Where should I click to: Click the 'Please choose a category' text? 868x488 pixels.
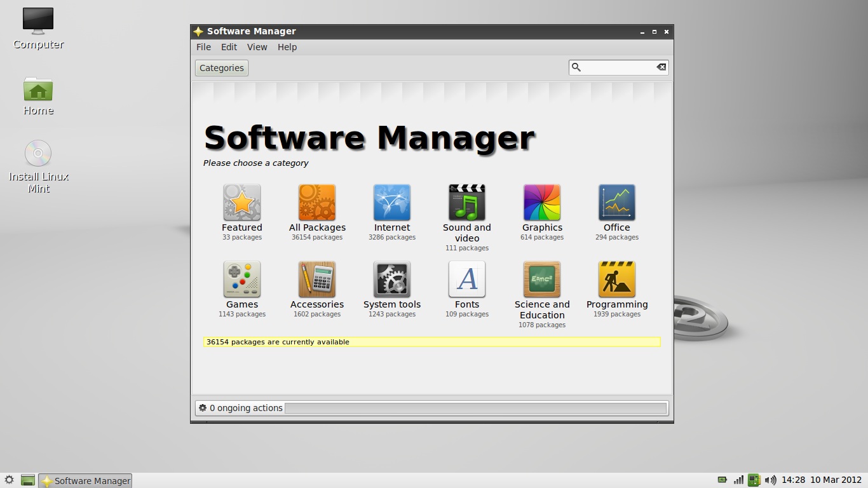tap(256, 163)
